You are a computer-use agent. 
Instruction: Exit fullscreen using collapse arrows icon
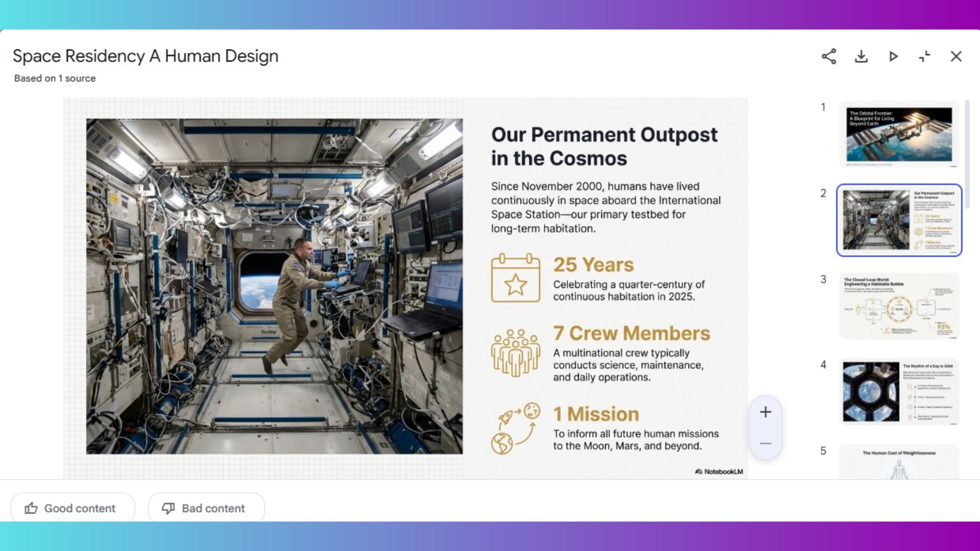coord(925,56)
